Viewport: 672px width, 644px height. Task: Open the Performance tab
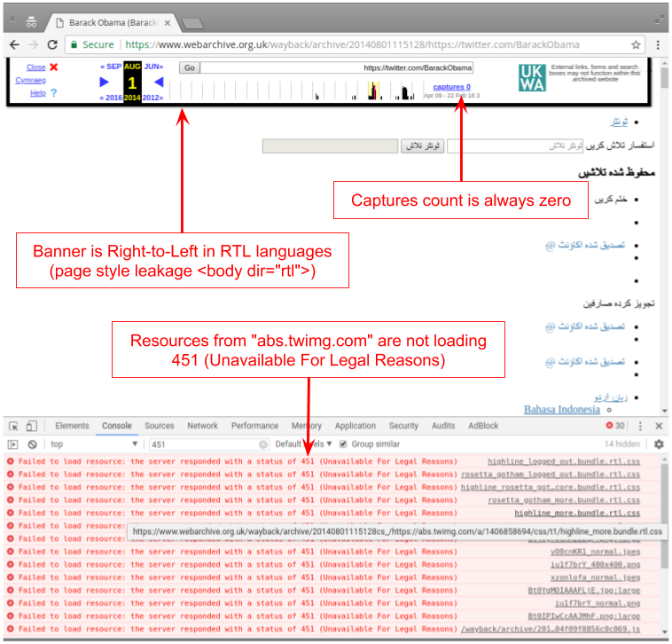tap(254, 426)
